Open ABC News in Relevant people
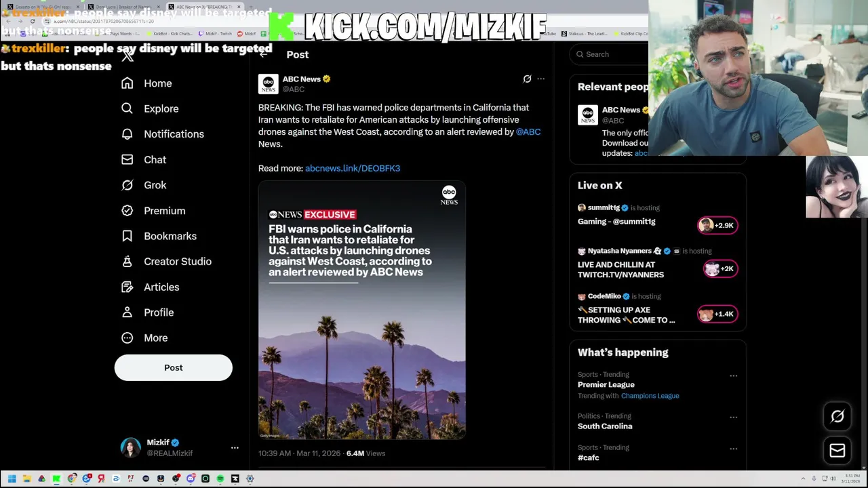 620,110
